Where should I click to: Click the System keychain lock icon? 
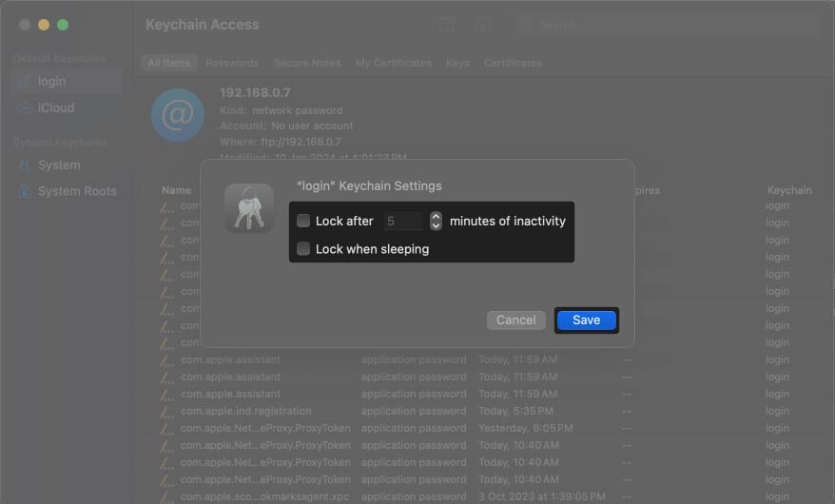(24, 165)
